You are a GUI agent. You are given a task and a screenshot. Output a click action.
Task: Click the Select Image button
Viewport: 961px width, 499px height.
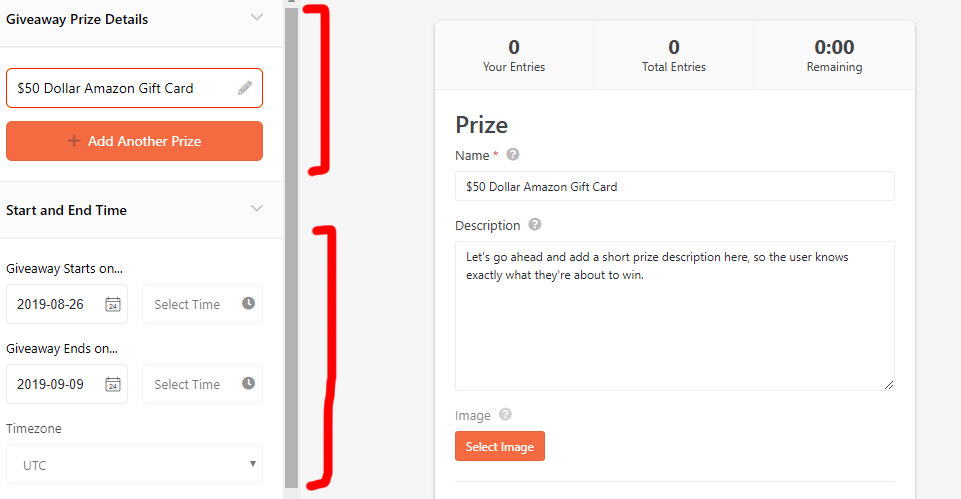point(499,446)
